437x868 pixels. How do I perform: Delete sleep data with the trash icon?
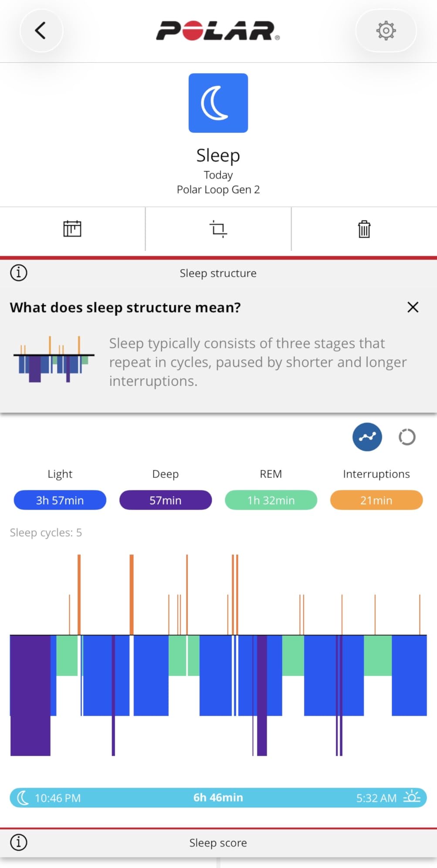pyautogui.click(x=364, y=229)
